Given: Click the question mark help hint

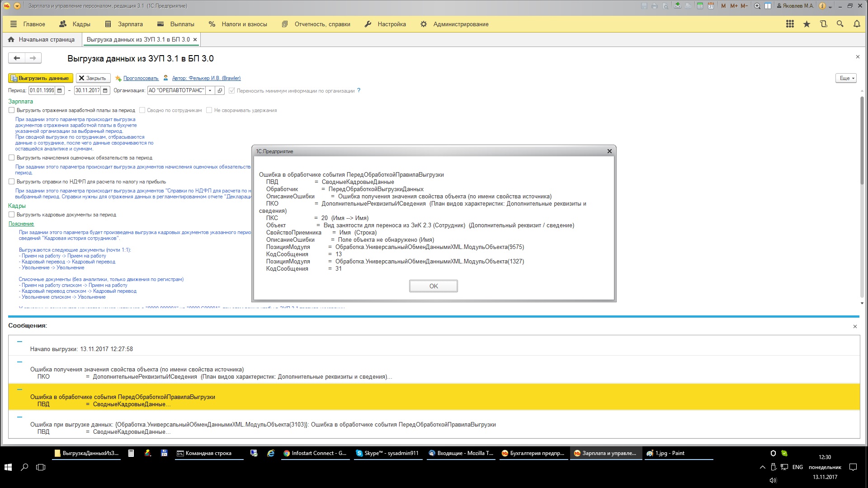Looking at the screenshot, I should [x=359, y=90].
